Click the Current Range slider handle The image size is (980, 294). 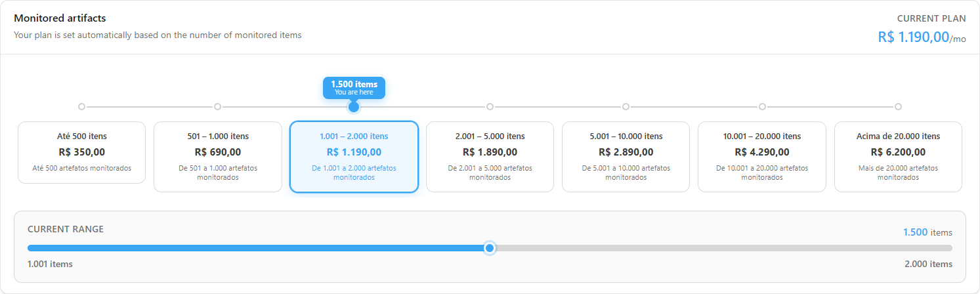(x=489, y=248)
